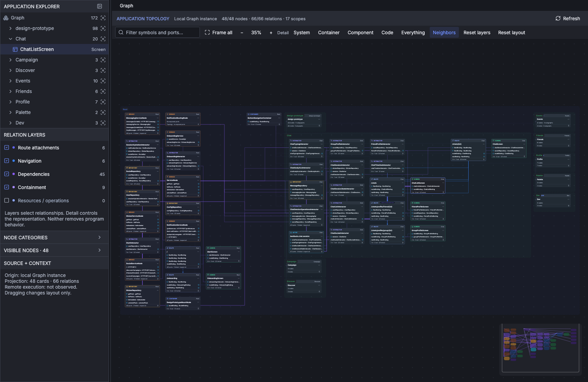The width and height of the screenshot is (588, 382).
Task: Expand the design-prototype tree node
Action: point(10,28)
